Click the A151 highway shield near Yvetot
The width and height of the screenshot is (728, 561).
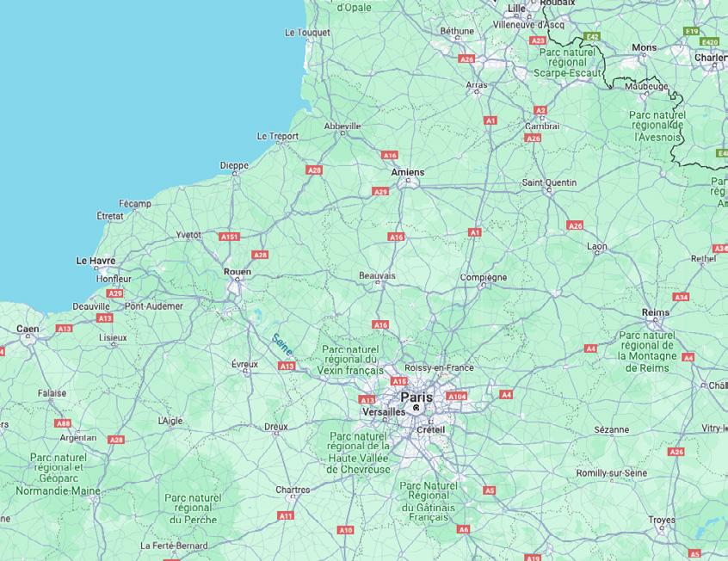point(230,237)
